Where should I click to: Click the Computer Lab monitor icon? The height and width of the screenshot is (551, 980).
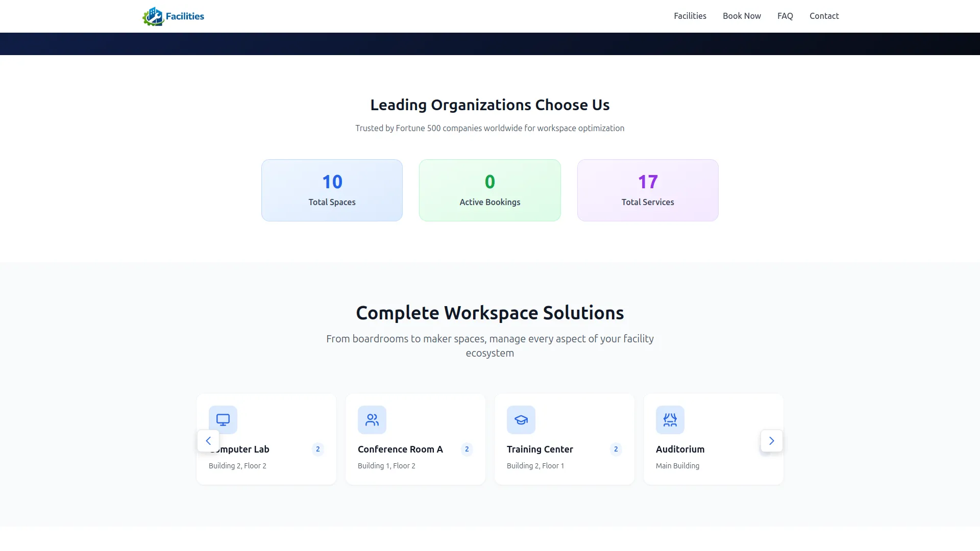coord(223,420)
